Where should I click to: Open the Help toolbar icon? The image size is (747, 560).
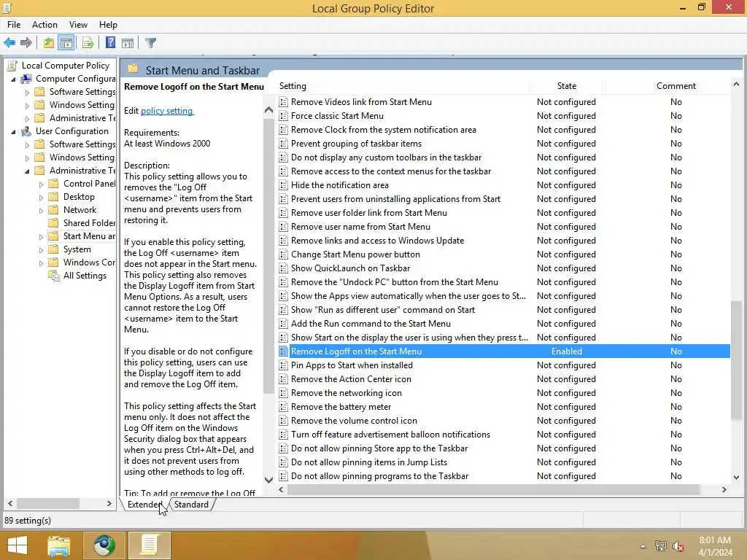pyautogui.click(x=111, y=43)
